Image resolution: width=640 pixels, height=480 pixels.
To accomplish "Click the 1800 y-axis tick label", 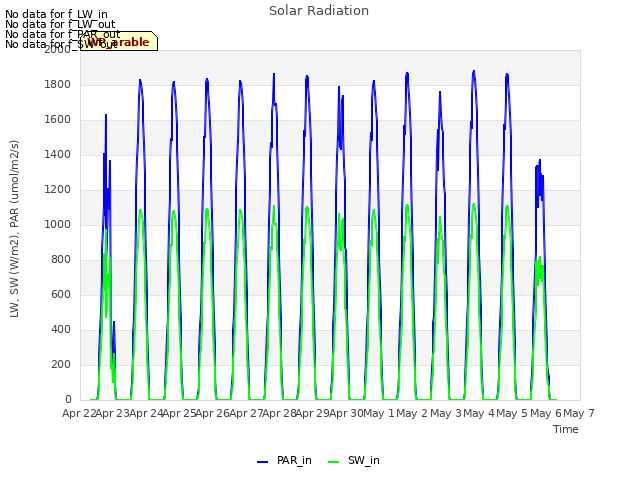I will (58, 84).
